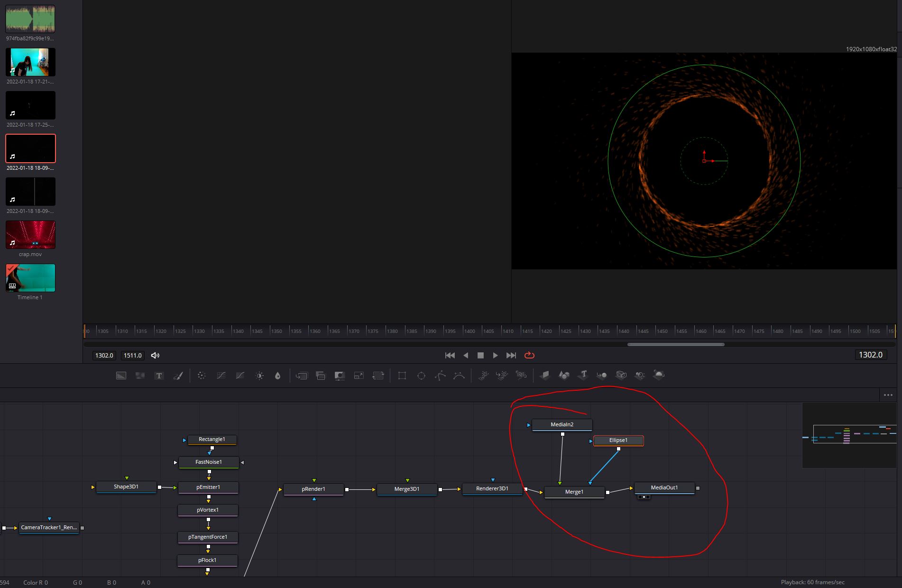Add a Color Curves node from toolbar
Viewport: 902px width, 588px height.
221,376
